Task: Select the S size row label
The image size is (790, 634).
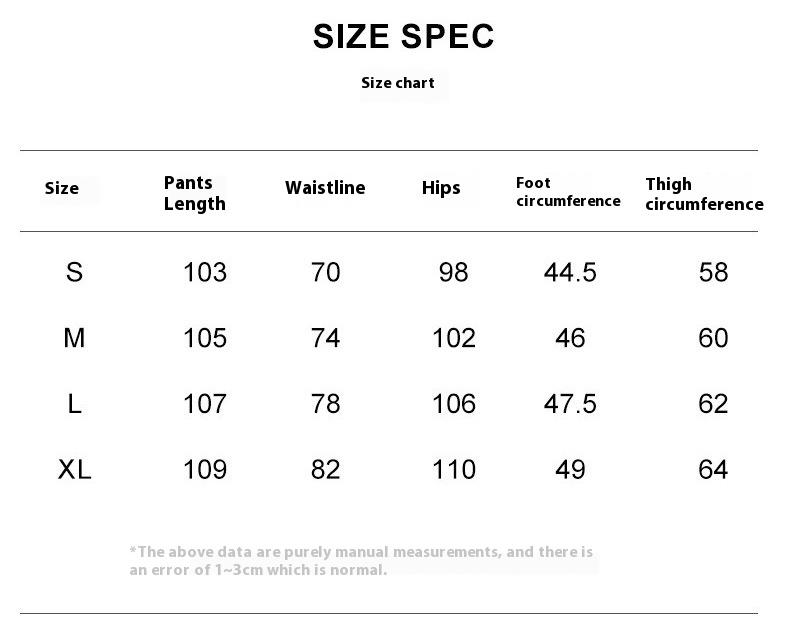Action: pos(74,272)
